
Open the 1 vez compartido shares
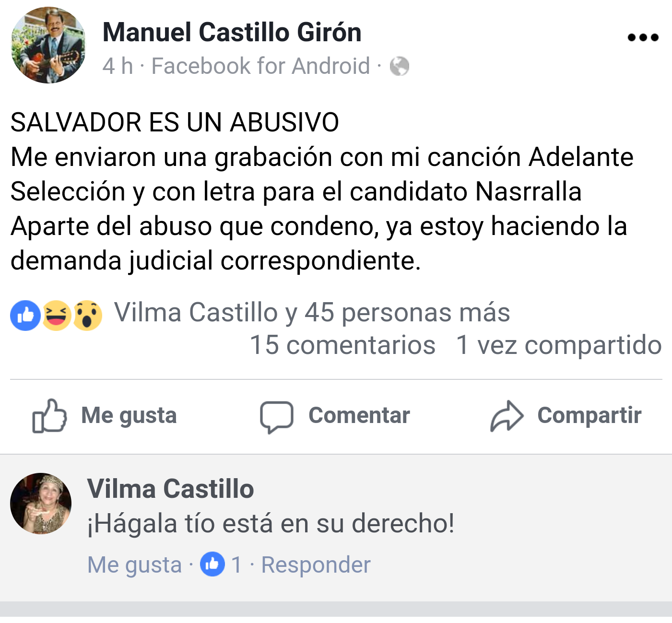pos(559,345)
